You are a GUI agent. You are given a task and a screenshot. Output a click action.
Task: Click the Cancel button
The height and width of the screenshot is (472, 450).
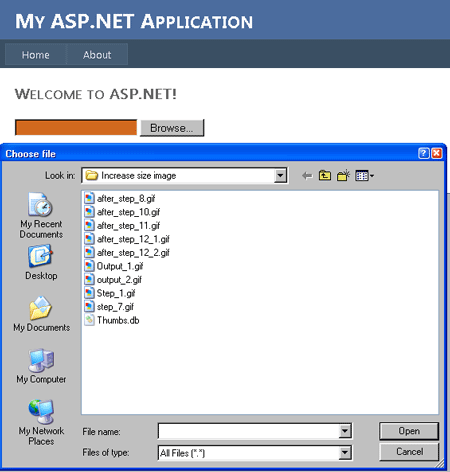tap(409, 452)
